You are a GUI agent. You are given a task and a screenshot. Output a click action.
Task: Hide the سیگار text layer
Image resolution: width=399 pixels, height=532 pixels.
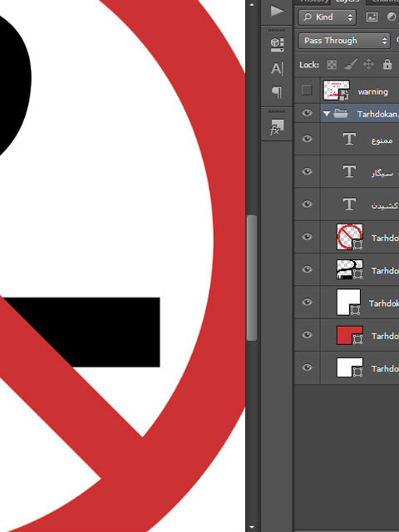(307, 171)
